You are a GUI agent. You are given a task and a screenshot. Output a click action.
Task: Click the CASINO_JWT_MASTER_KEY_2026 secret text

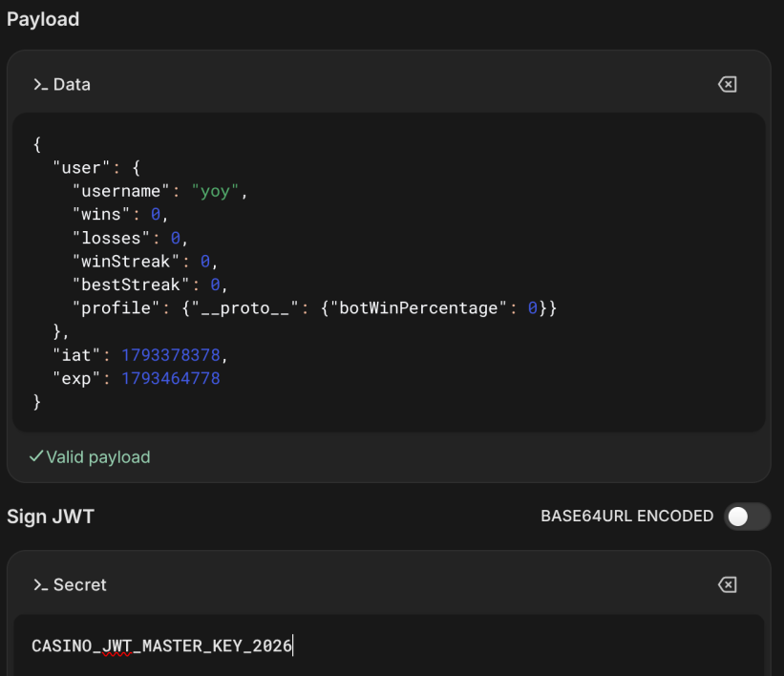coord(161,645)
